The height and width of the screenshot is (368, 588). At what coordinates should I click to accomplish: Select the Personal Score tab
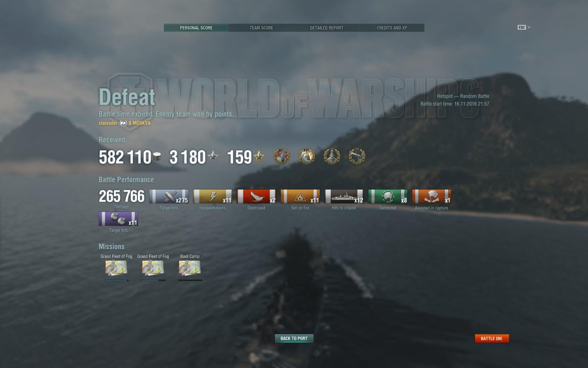pyautogui.click(x=196, y=28)
